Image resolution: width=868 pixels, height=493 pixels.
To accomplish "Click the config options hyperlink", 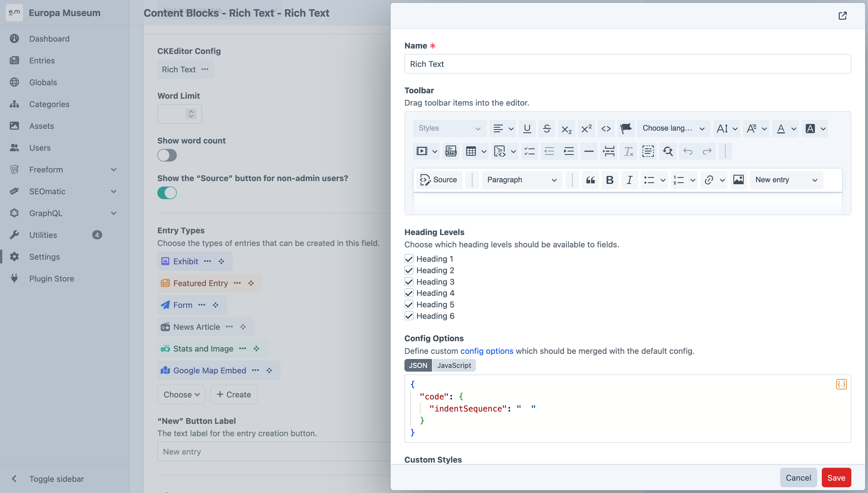I will [x=487, y=351].
